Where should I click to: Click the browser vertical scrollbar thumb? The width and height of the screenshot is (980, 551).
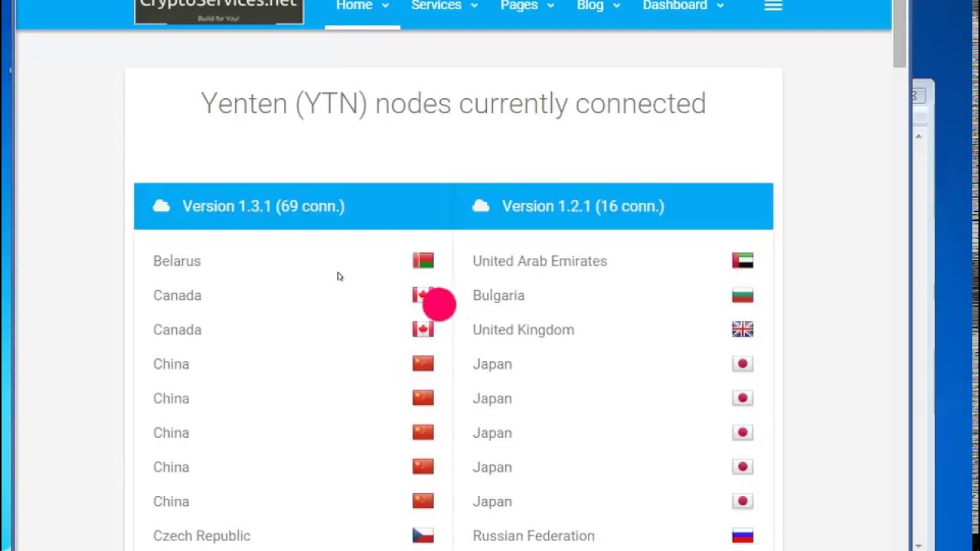(900, 34)
